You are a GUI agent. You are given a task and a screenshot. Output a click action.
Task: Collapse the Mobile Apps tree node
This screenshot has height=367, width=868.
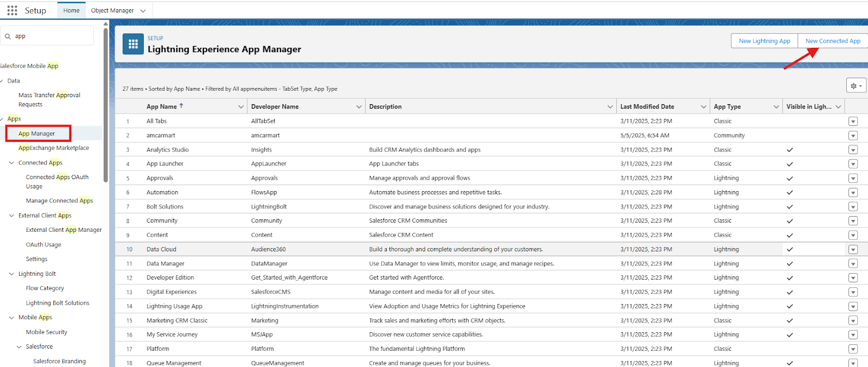coord(11,318)
